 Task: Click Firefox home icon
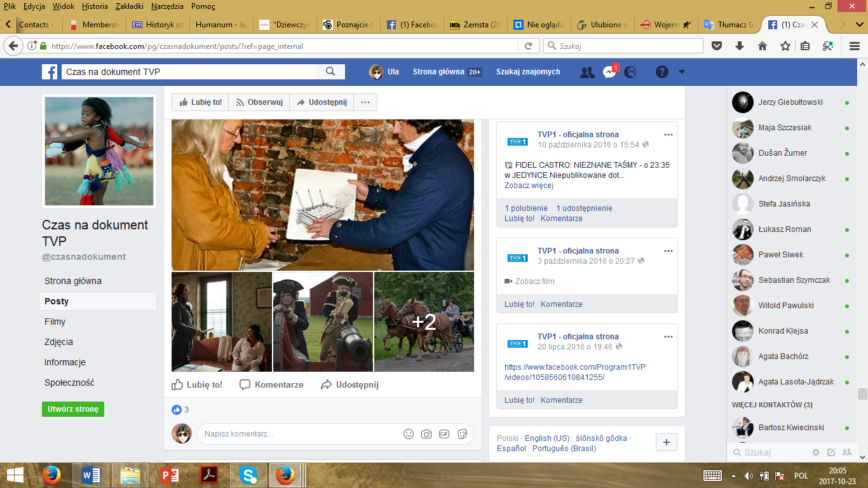763,46
